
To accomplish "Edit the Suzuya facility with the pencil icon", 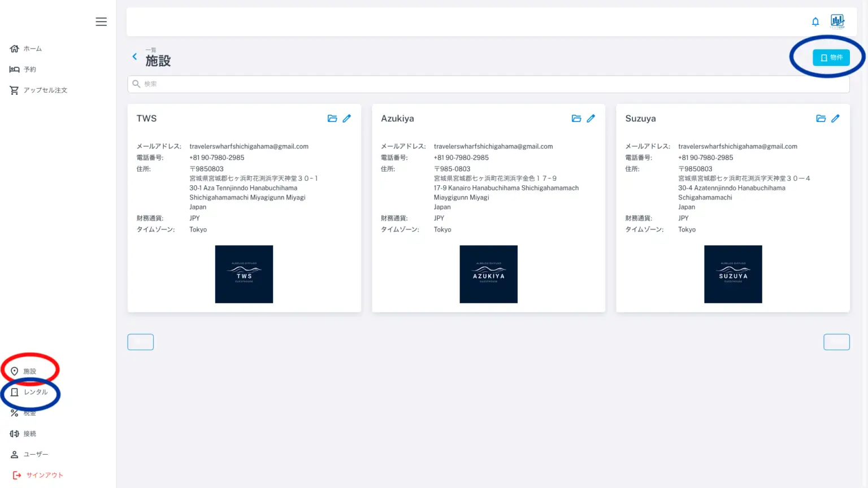I will 836,119.
